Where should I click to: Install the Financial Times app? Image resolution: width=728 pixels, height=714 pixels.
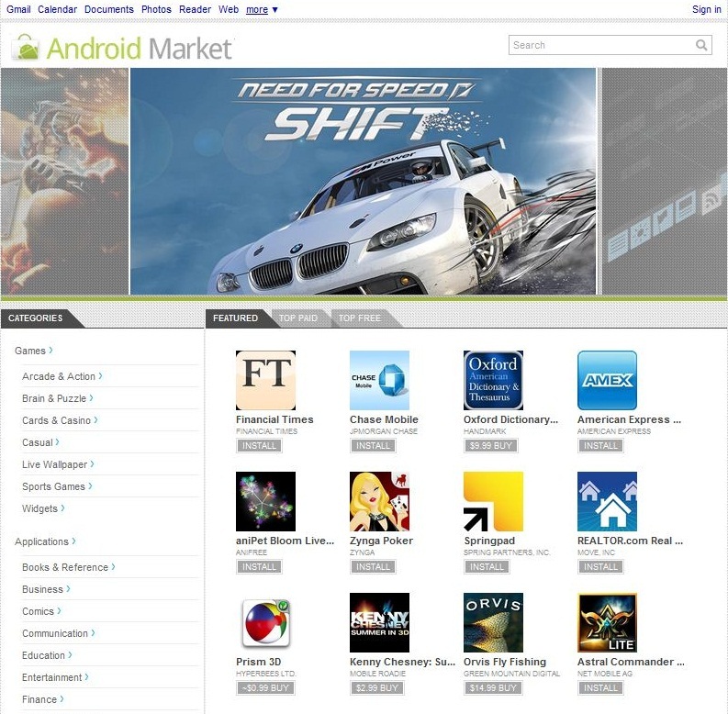pyautogui.click(x=259, y=445)
